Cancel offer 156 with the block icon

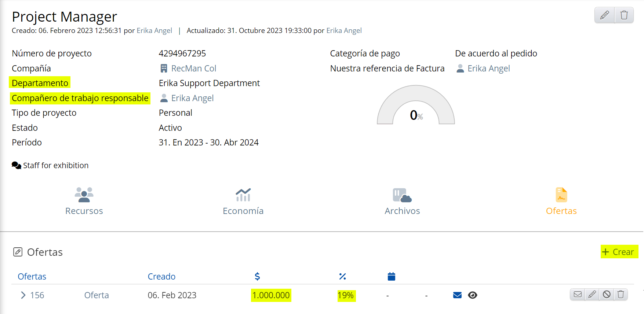pyautogui.click(x=607, y=295)
